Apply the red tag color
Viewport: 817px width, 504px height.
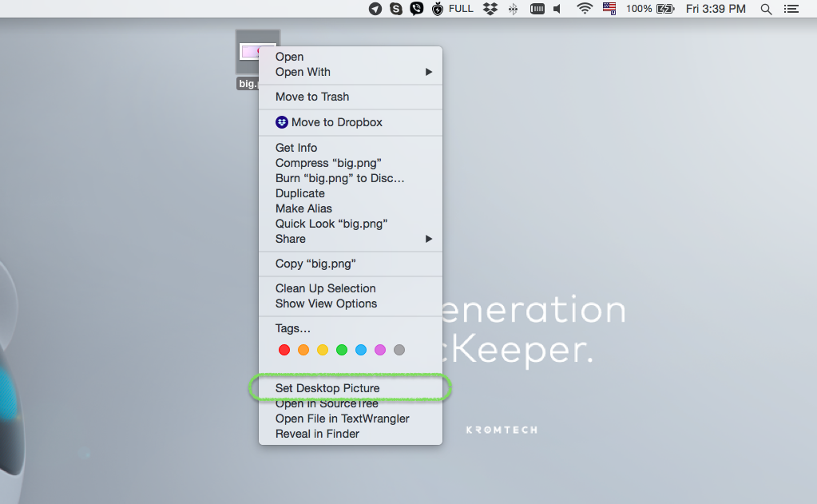pyautogui.click(x=284, y=350)
